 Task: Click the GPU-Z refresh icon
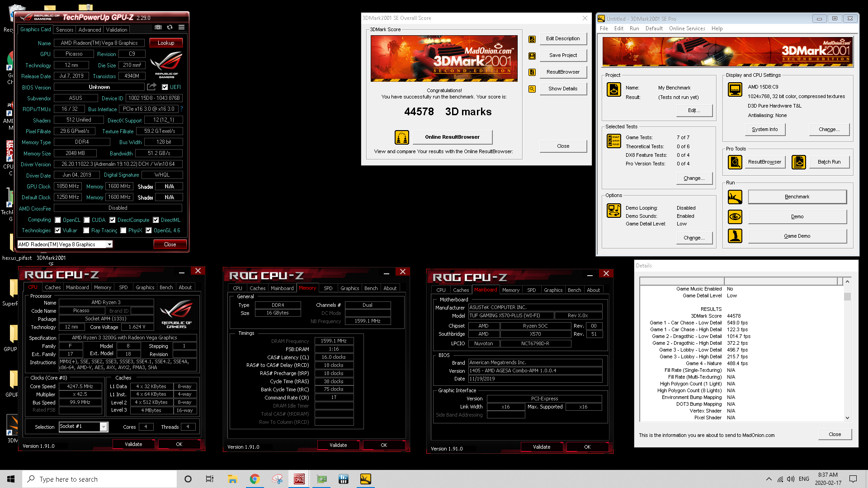coord(170,28)
